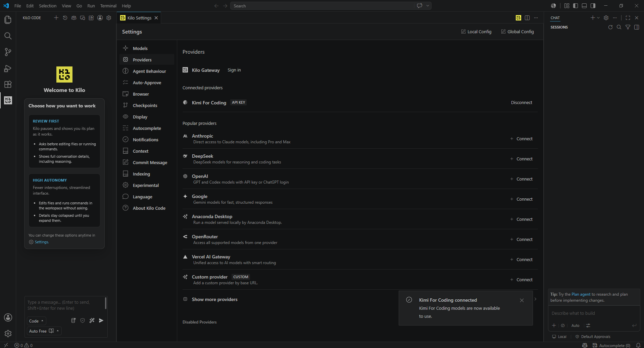Open the Kilo Code chat bubbles icon
The height and width of the screenshot is (348, 644).
tap(83, 18)
